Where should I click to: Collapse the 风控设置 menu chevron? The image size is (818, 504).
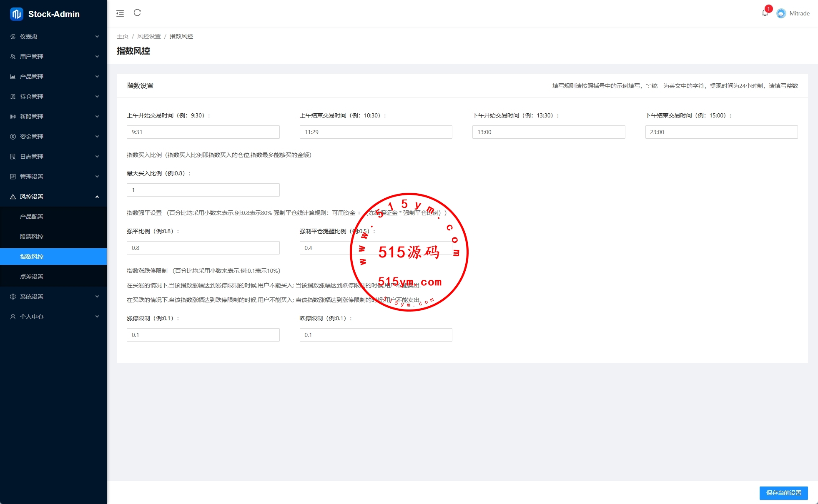[97, 197]
